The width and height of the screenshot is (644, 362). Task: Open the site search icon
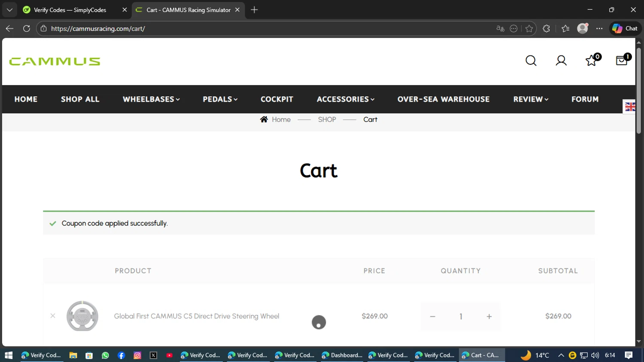tap(531, 61)
